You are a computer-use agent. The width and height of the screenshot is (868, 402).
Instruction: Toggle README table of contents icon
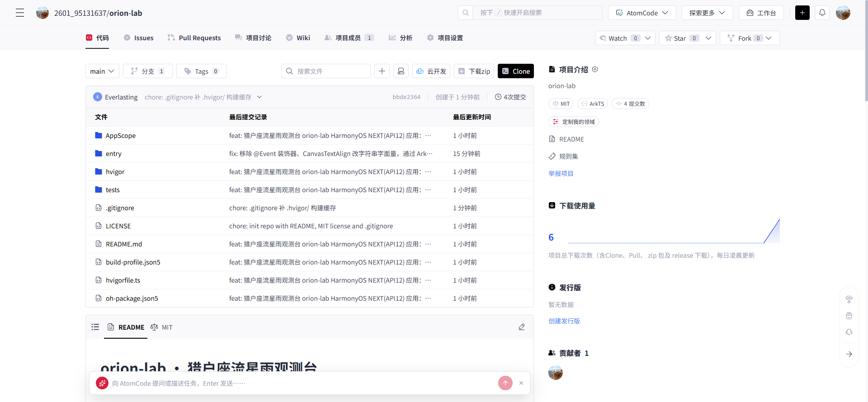95,327
